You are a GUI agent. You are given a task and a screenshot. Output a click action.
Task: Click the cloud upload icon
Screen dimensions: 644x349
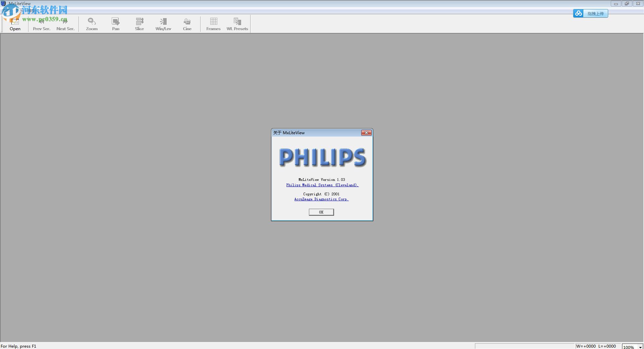[x=579, y=13]
